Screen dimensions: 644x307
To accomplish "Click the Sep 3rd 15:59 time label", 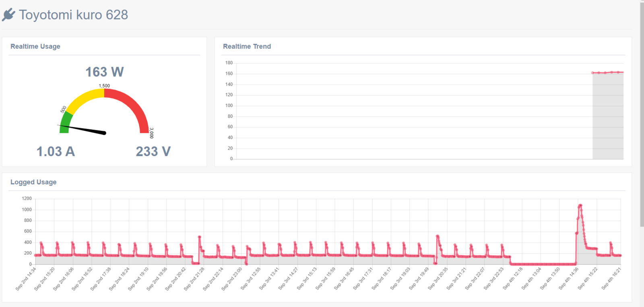I will (x=325, y=278).
